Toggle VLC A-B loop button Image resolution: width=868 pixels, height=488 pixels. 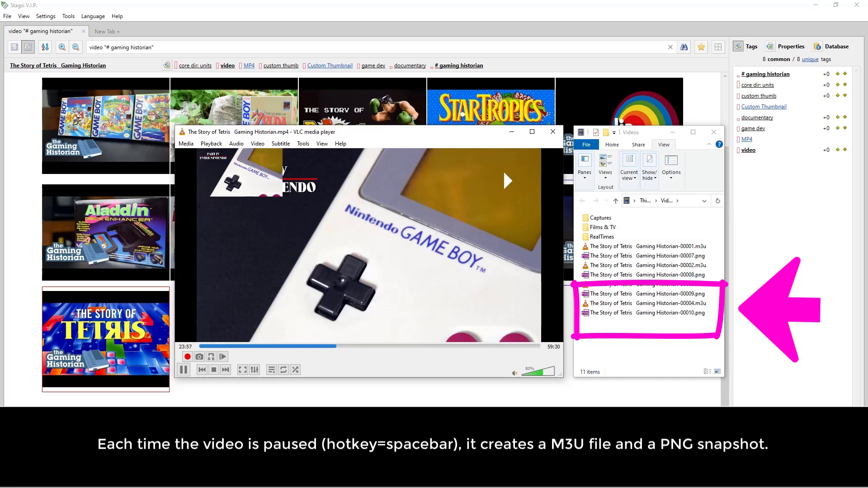(211, 357)
